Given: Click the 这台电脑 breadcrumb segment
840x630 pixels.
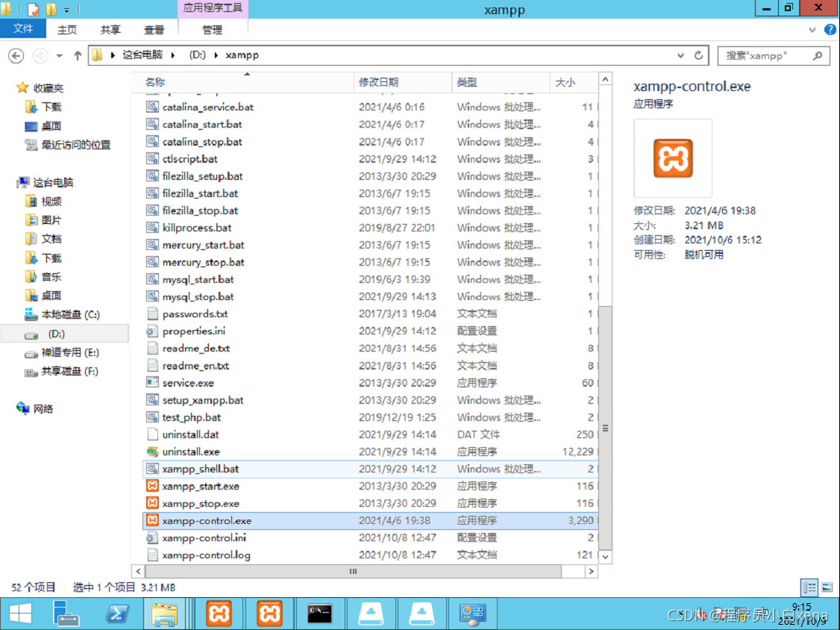Looking at the screenshot, I should coord(142,54).
